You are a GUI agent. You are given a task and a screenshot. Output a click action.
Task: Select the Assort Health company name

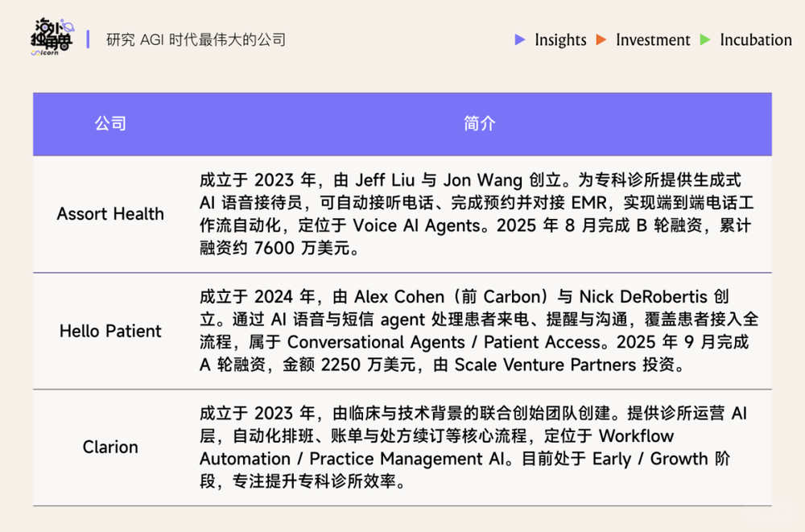coord(110,214)
